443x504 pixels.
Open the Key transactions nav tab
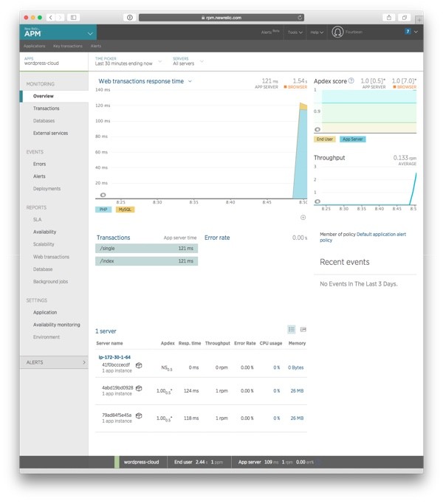[x=68, y=46]
